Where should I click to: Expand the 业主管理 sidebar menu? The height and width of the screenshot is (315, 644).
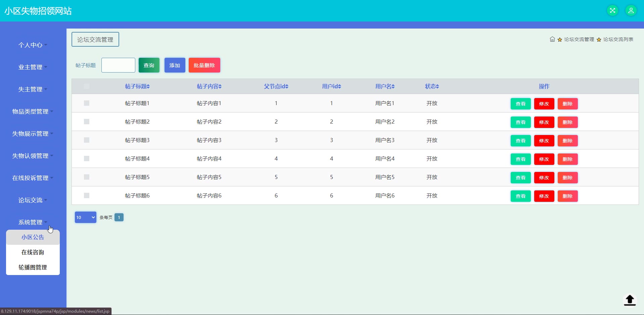click(x=33, y=67)
